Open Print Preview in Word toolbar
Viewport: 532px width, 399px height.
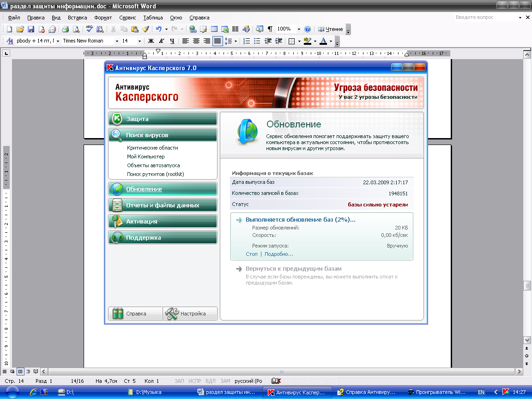pyautogui.click(x=76, y=29)
